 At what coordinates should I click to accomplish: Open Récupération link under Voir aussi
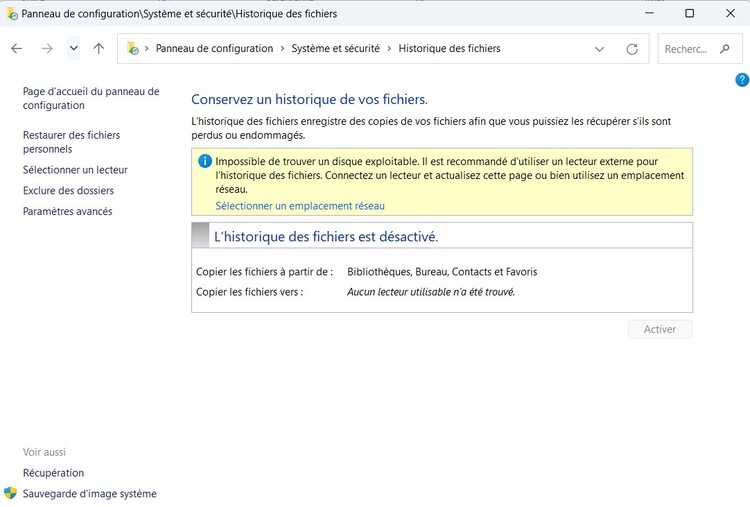pos(53,473)
